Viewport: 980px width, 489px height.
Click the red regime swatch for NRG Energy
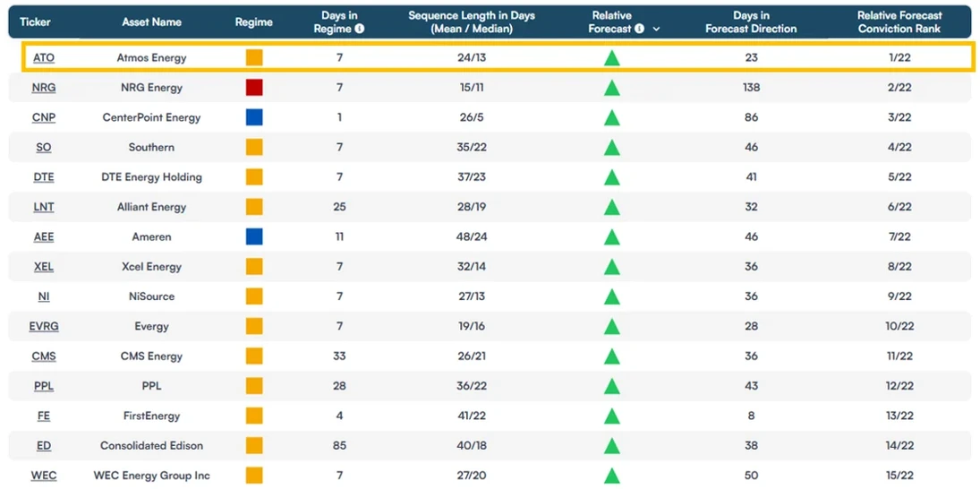(254, 88)
